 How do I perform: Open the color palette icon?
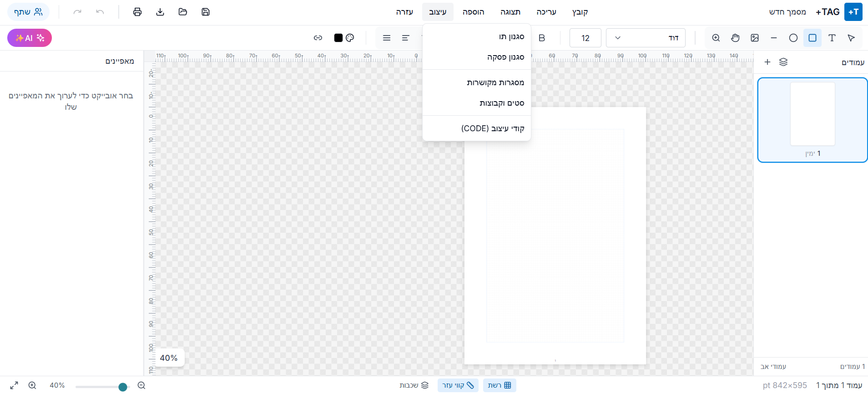[x=350, y=38]
